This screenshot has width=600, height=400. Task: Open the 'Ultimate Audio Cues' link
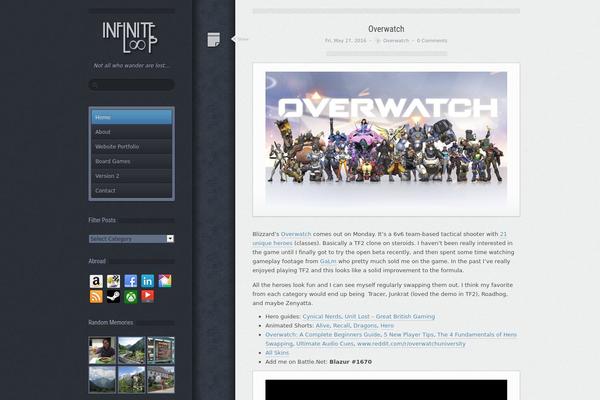(325, 344)
